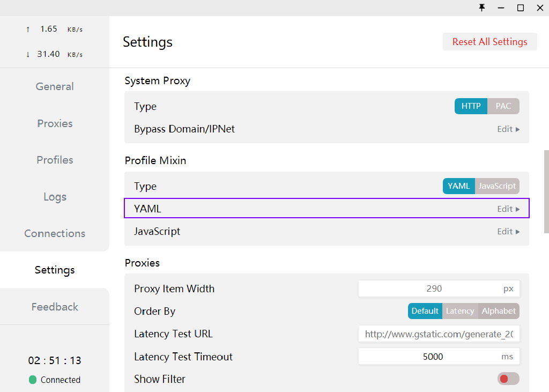Order proxies by Latency

click(x=460, y=311)
